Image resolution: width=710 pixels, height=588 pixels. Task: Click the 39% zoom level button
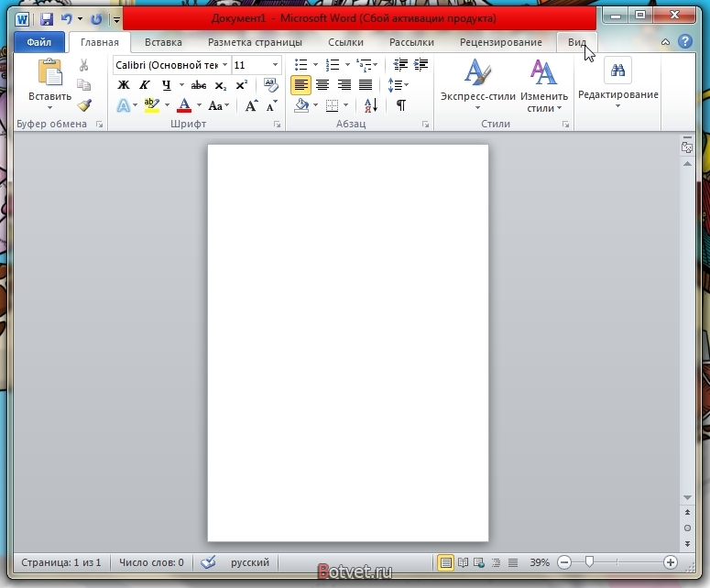tap(540, 562)
